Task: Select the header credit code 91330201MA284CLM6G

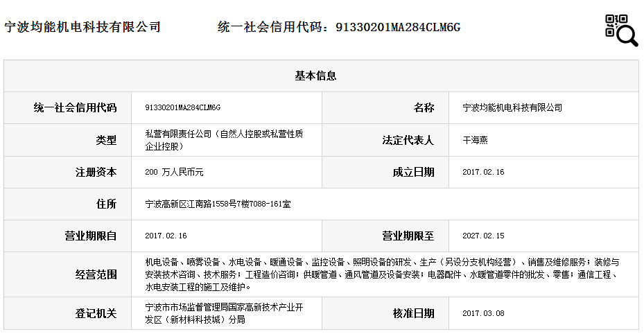Action: 398,27
